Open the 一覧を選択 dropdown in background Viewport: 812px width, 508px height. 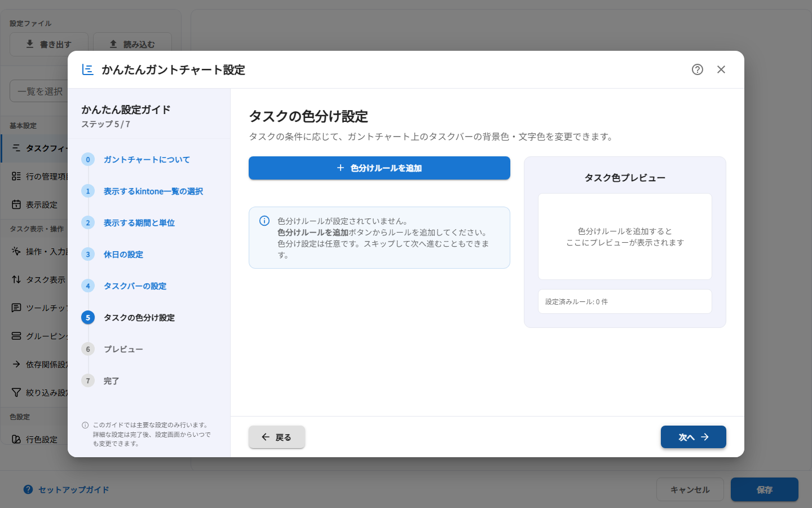click(38, 91)
